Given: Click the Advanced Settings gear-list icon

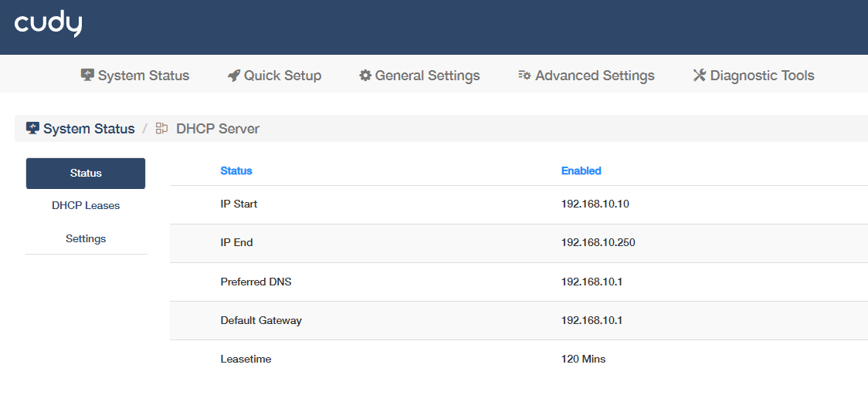Looking at the screenshot, I should pyautogui.click(x=524, y=76).
